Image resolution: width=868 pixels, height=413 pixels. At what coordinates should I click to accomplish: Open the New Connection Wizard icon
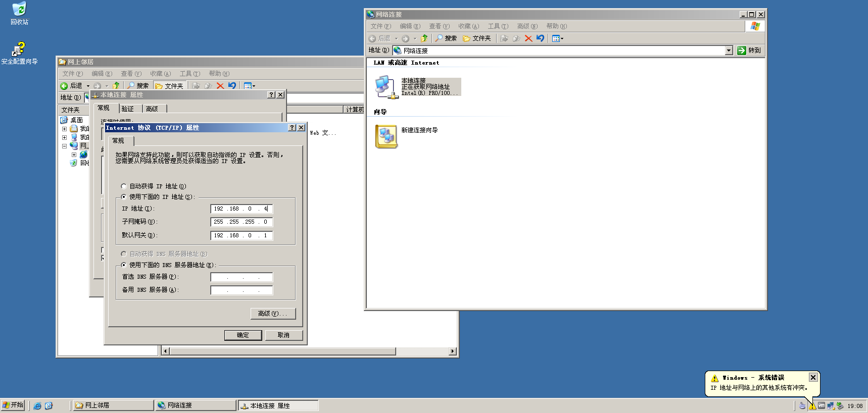(387, 136)
